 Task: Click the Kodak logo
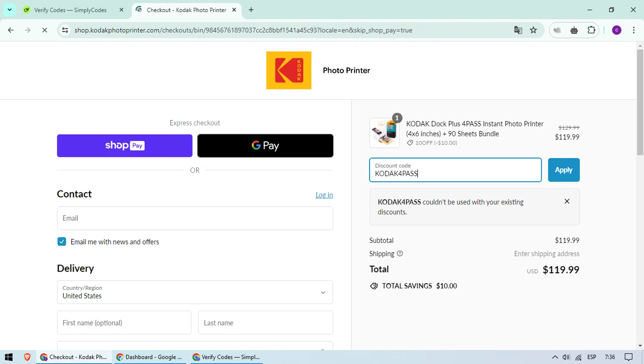click(289, 70)
